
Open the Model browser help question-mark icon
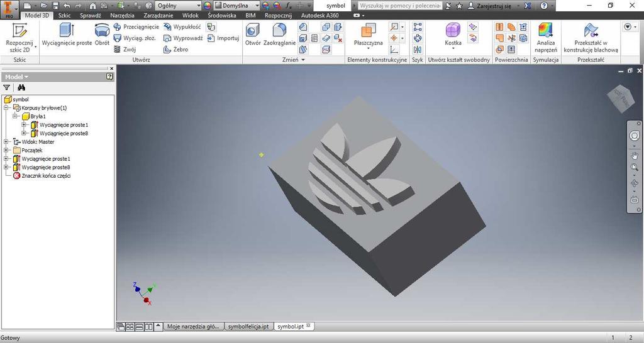(x=109, y=76)
